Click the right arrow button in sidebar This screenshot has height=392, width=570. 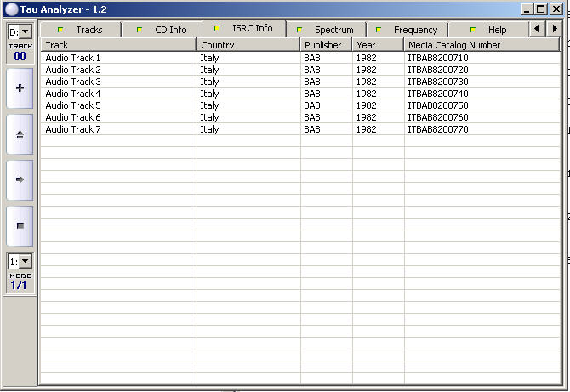[x=20, y=179]
